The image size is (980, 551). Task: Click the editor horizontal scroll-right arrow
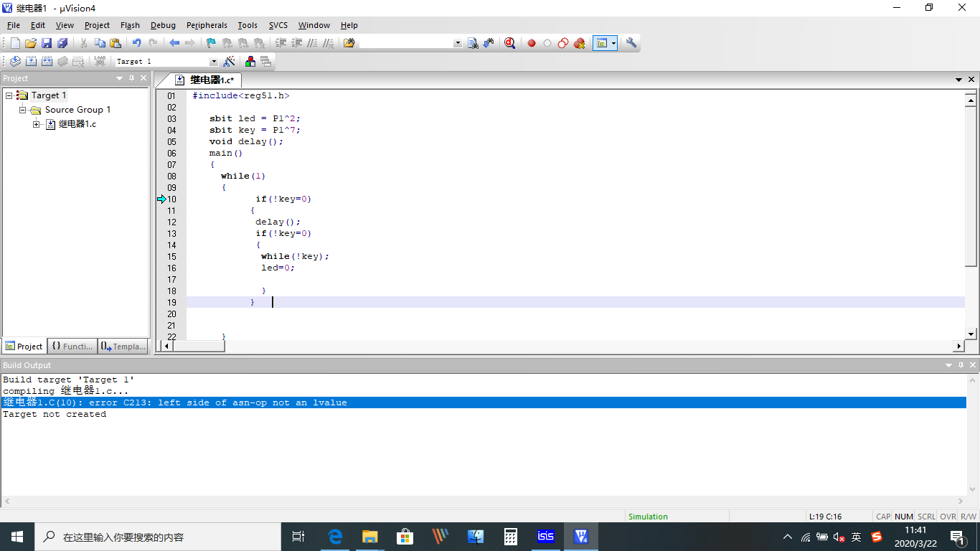(958, 346)
